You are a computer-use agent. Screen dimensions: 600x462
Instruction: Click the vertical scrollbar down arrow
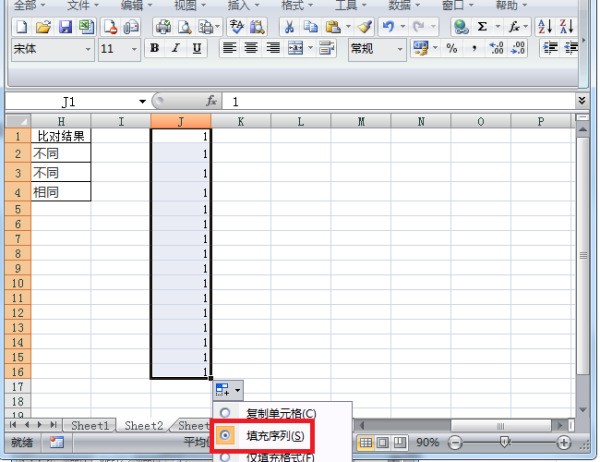tap(583, 410)
